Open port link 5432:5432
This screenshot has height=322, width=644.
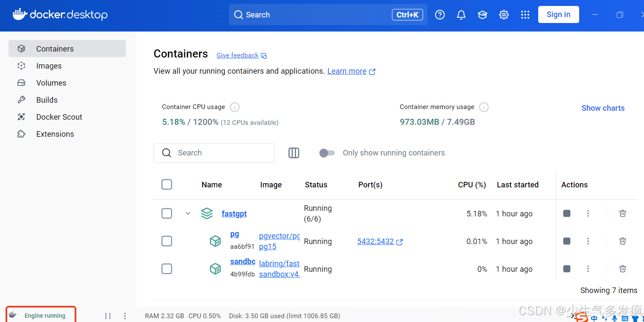380,241
